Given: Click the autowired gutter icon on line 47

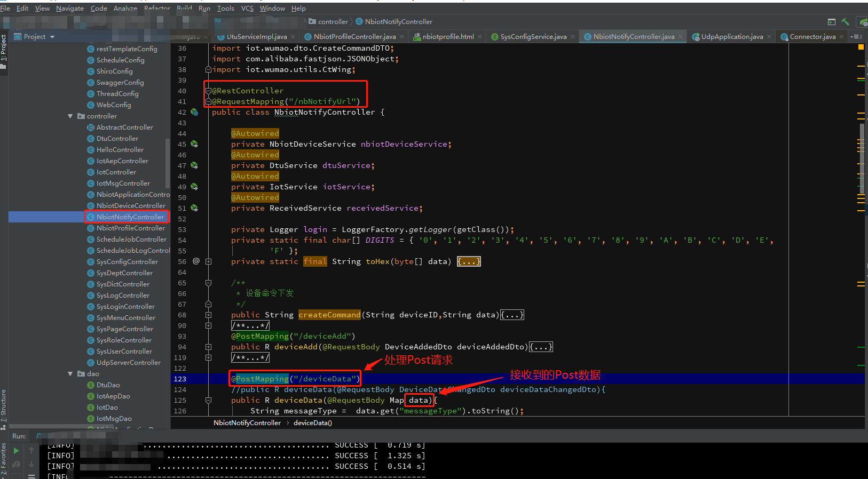Looking at the screenshot, I should (194, 165).
